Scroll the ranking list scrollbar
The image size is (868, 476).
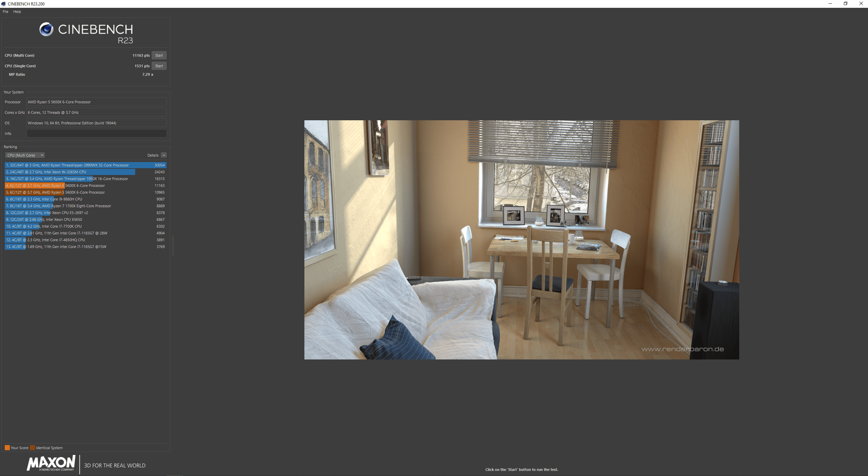point(170,205)
